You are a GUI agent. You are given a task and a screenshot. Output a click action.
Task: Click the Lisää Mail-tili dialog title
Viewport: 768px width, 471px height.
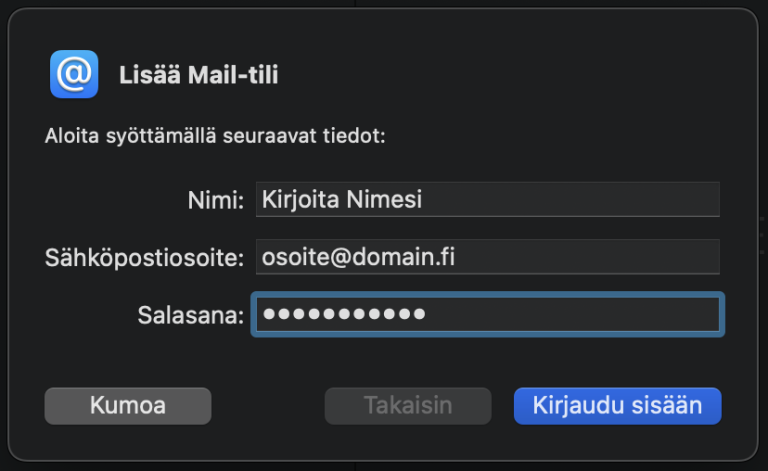click(198, 75)
